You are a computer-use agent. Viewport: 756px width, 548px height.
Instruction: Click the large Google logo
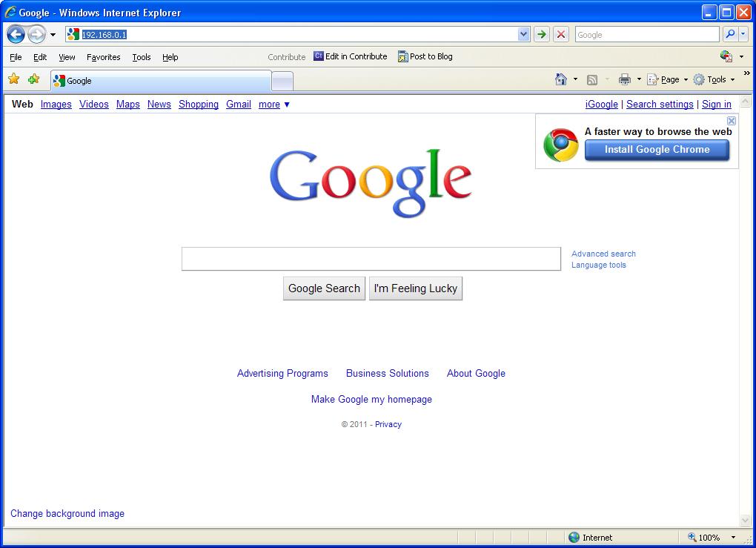pos(371,182)
